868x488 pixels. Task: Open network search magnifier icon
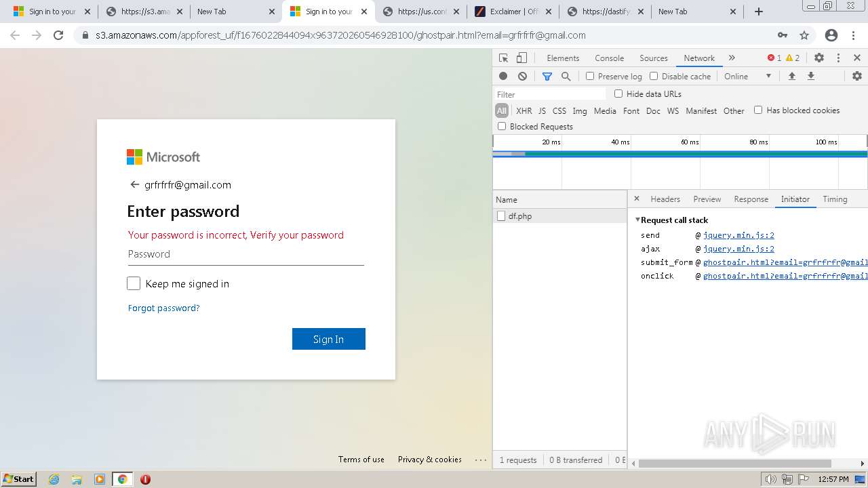point(566,76)
